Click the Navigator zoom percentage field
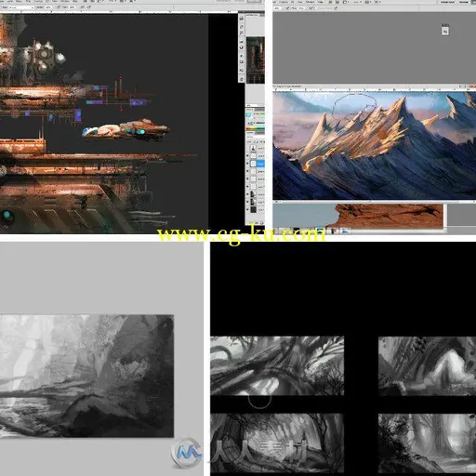This screenshot has width=476, height=476. point(250,105)
